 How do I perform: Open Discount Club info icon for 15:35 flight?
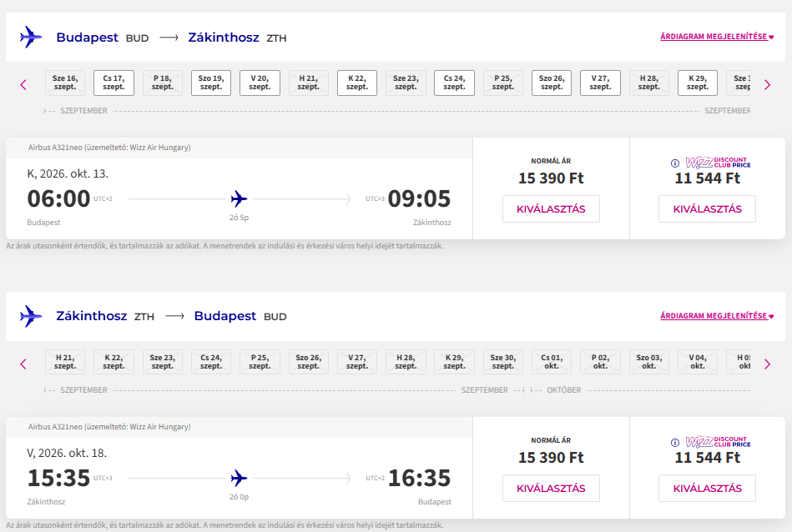click(675, 442)
